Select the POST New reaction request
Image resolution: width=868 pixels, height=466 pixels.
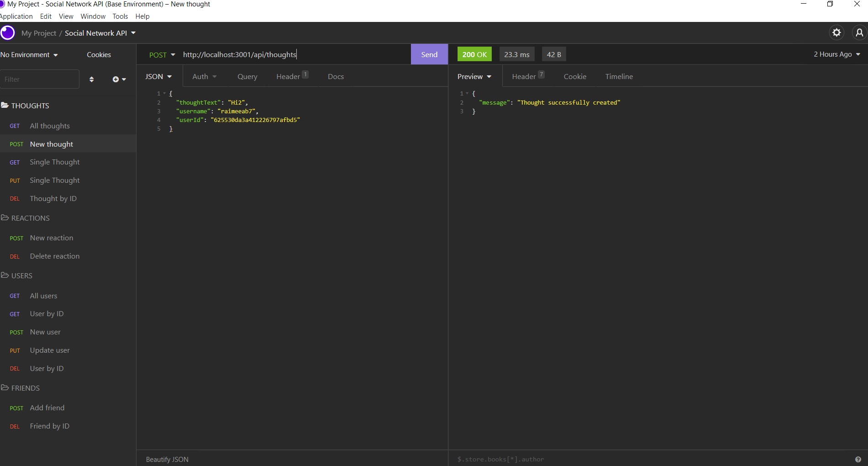pos(68,238)
